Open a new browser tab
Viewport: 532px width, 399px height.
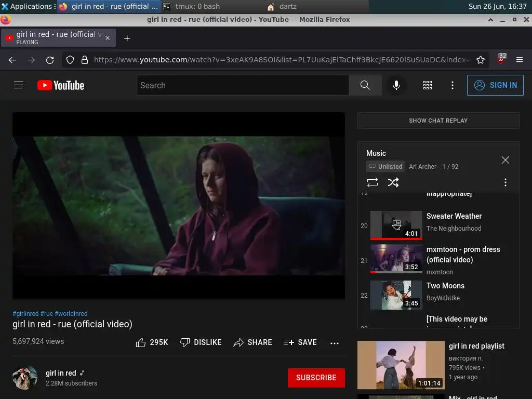(x=127, y=38)
